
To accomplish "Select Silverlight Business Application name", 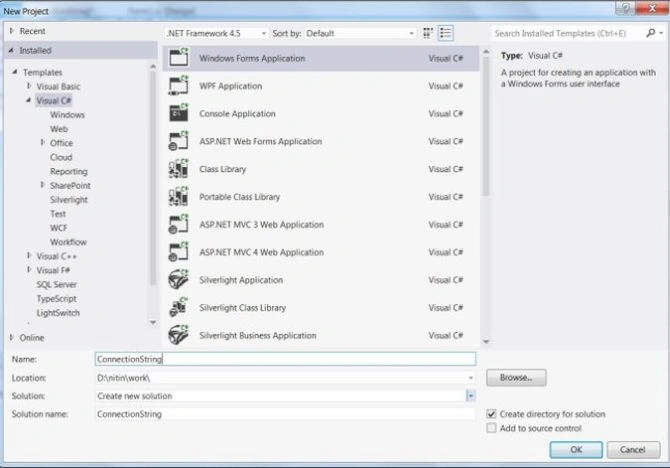I will (258, 336).
